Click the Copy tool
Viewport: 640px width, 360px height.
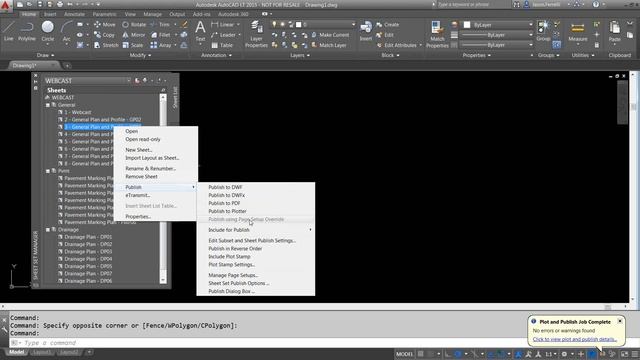[104, 35]
